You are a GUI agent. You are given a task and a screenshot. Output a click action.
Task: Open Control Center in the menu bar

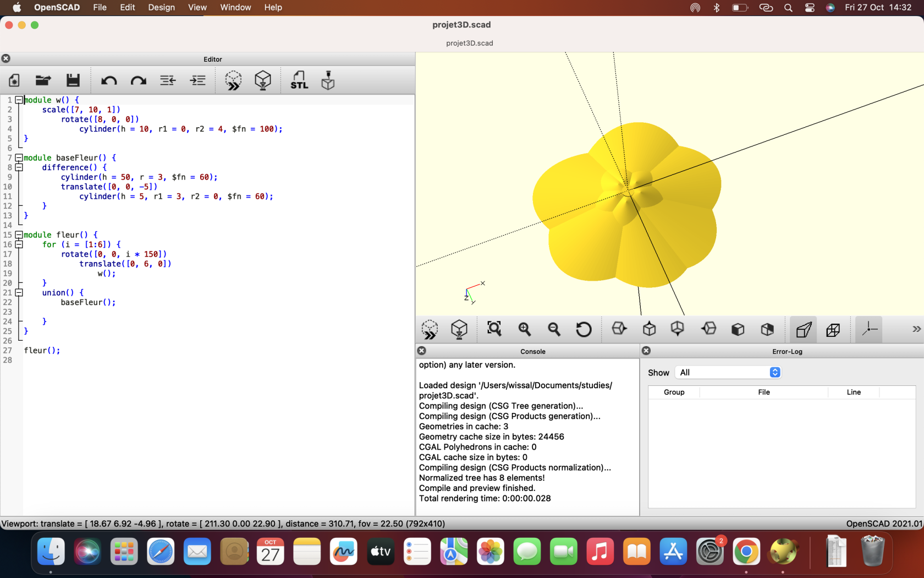810,8
